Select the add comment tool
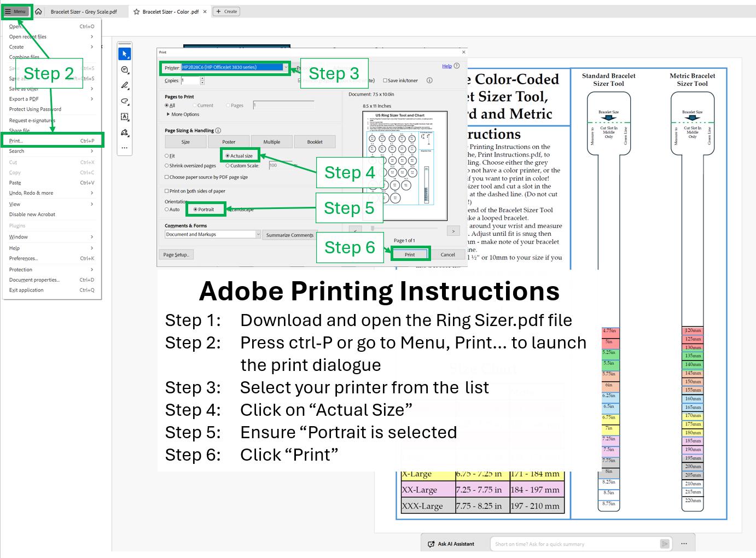 coord(125,70)
